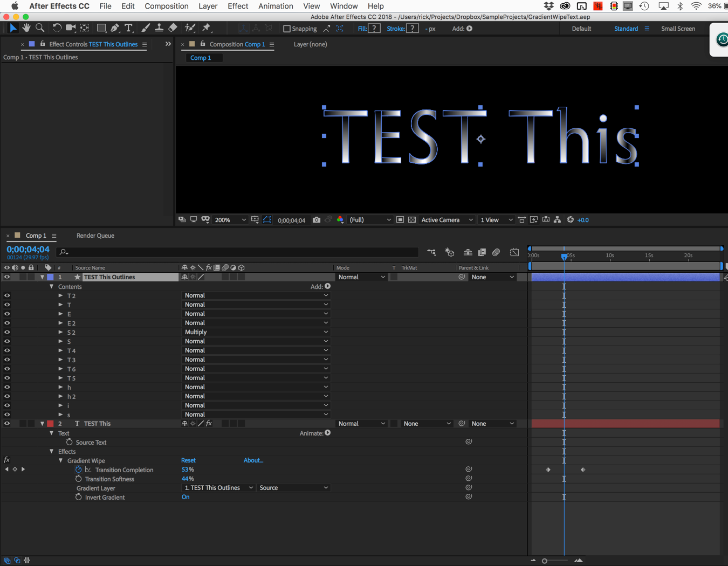Select the Puppet Pin tool
Image resolution: width=728 pixels, height=566 pixels.
pos(207,28)
